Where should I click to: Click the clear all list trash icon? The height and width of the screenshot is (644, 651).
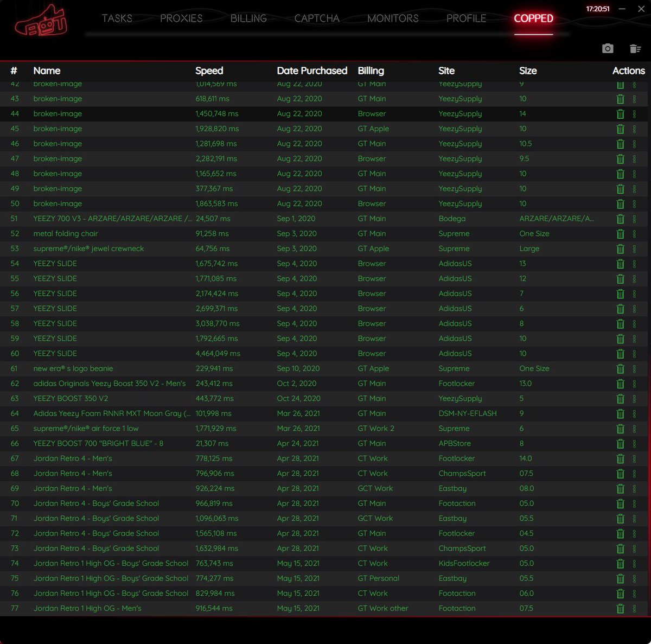[x=635, y=49]
